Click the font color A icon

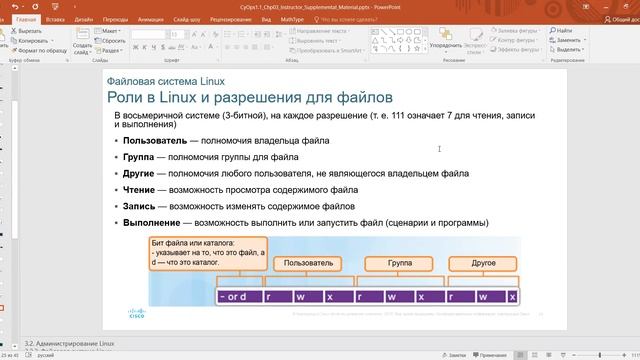tap(211, 47)
